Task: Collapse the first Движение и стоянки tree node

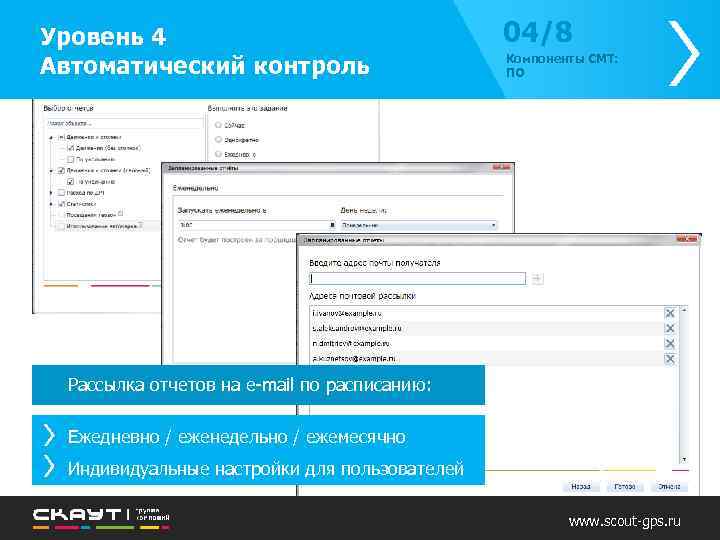Action: 51,137
